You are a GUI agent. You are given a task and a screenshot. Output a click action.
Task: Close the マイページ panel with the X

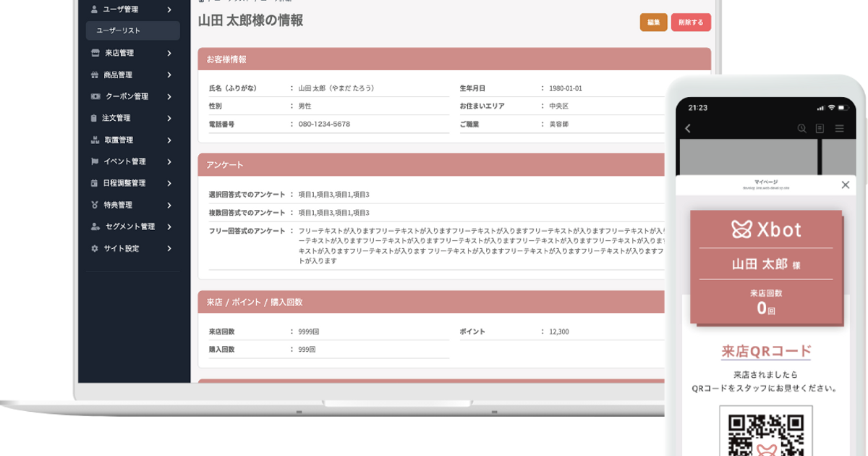point(846,185)
